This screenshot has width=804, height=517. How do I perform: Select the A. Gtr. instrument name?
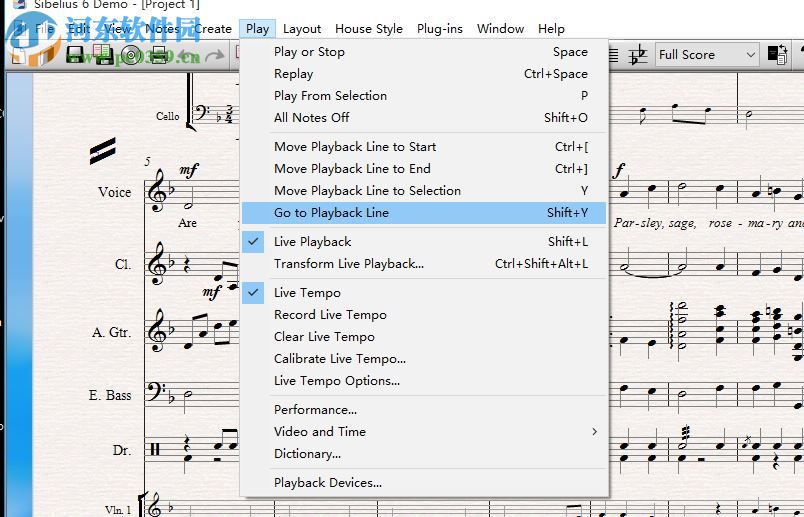pos(111,332)
